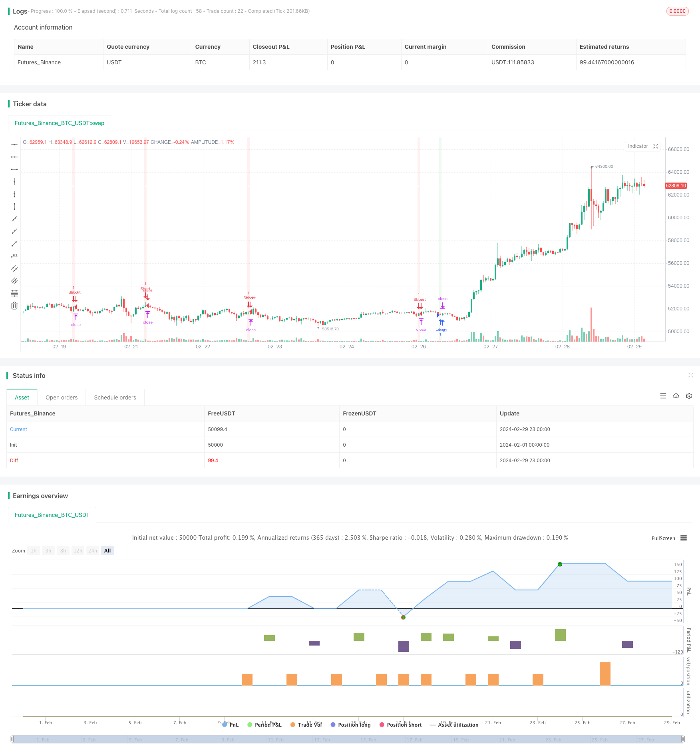700x755 pixels.
Task: Toggle the Position short series legend
Action: 400,725
